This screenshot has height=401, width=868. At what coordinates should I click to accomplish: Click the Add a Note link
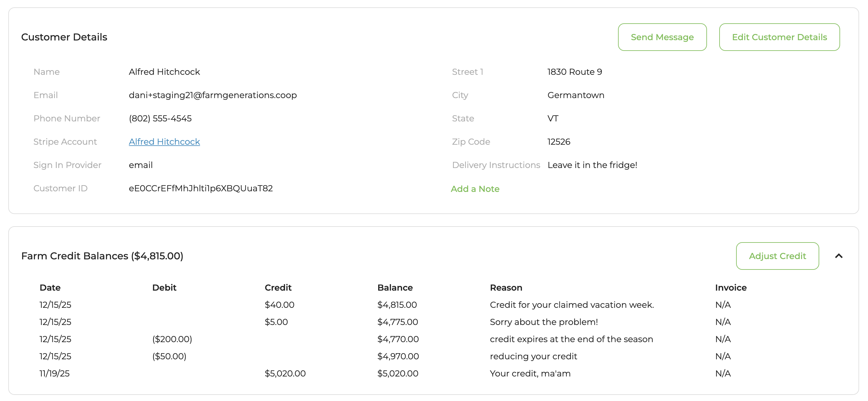pos(475,189)
